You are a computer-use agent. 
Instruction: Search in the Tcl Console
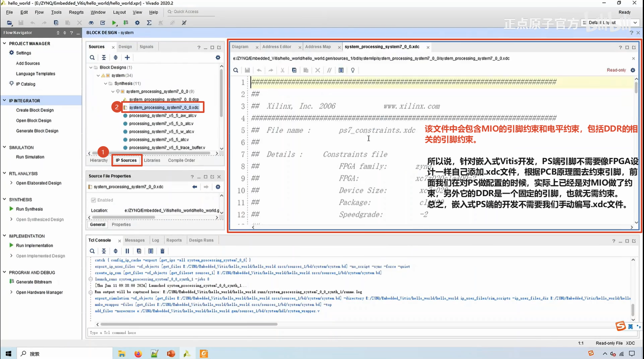pyautogui.click(x=92, y=251)
